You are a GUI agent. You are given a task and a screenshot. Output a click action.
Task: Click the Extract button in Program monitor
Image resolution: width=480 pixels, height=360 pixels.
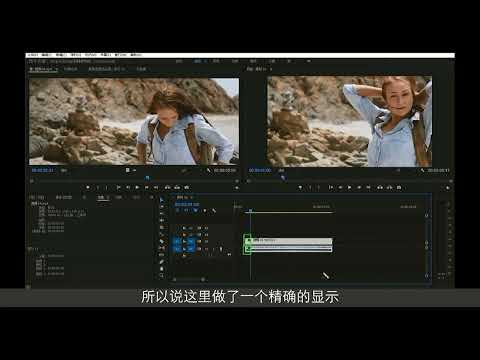coord(389,188)
